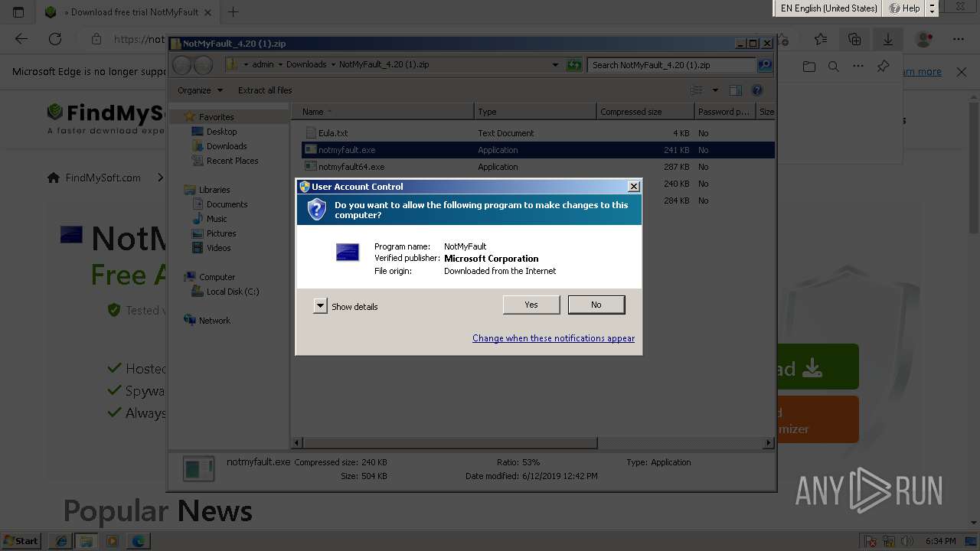The height and width of the screenshot is (551, 980).
Task: Sort by Password protected column header
Action: 725,112
